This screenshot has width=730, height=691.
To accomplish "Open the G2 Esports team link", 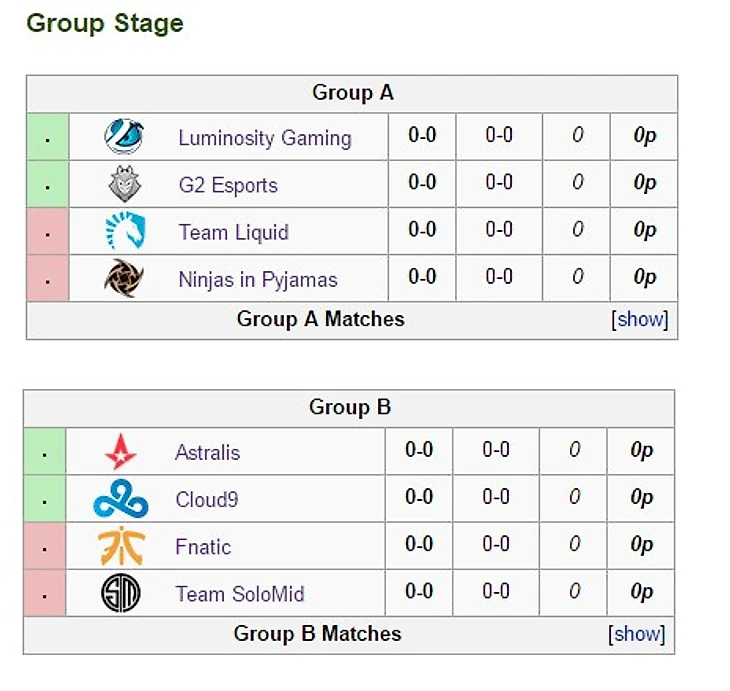I will tap(228, 185).
